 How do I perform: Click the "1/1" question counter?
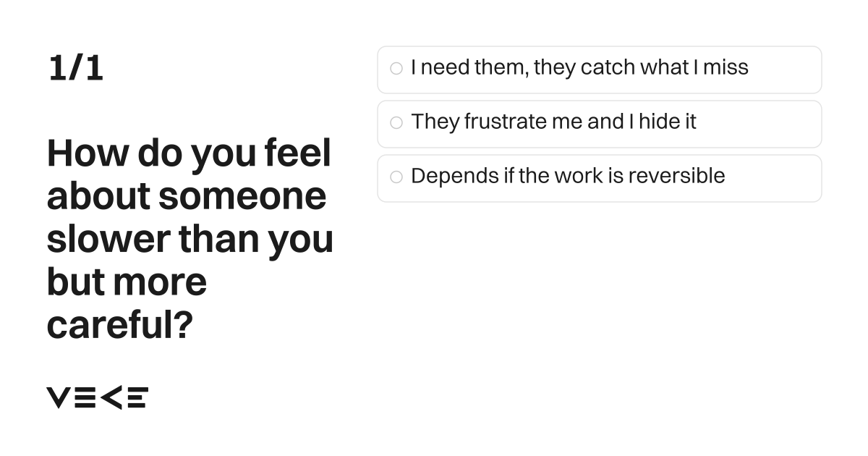(76, 68)
